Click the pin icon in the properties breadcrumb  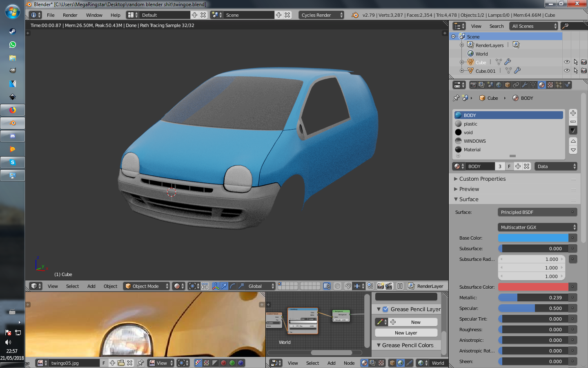pos(456,98)
